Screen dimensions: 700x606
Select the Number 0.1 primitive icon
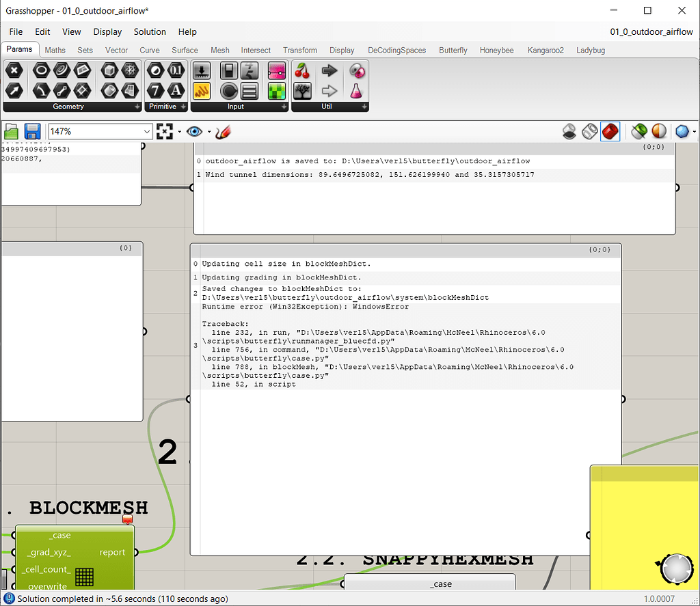click(x=176, y=70)
